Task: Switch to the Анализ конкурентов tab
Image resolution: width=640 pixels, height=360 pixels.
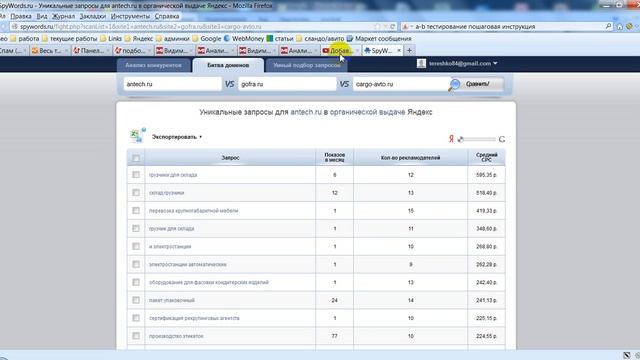Action: 153,65
